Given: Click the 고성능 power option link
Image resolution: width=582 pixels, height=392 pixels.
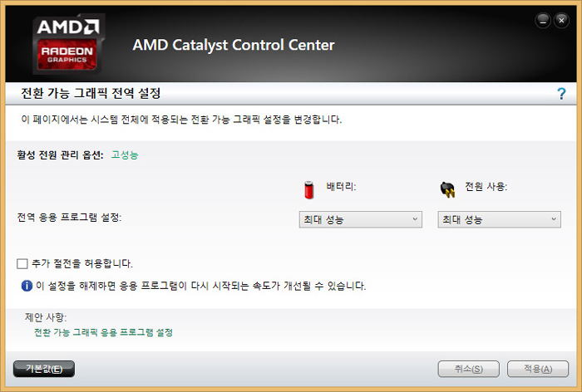Looking at the screenshot, I should 125,154.
